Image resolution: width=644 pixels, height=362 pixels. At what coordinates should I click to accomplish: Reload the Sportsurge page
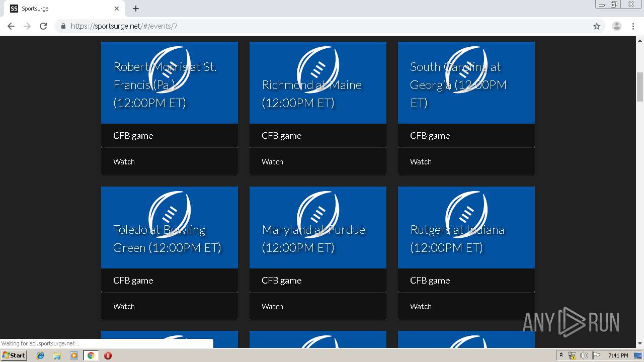(43, 26)
